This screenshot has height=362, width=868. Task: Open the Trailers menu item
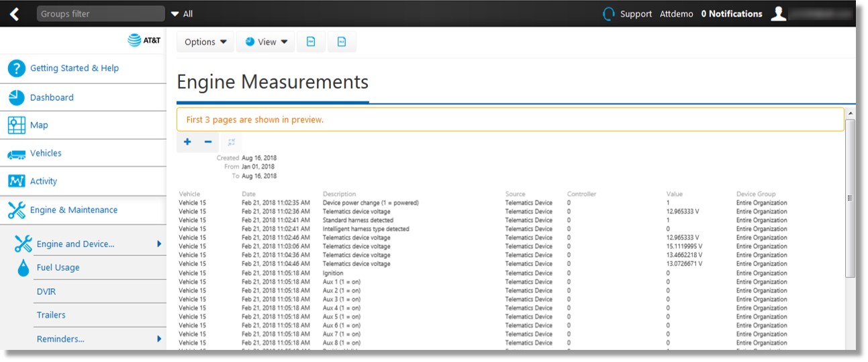(51, 315)
